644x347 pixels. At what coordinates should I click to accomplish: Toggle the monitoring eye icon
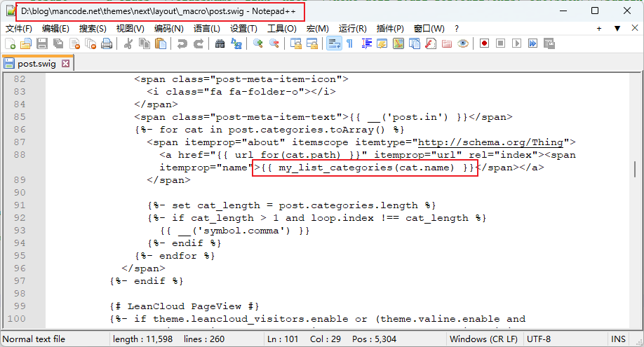tap(463, 43)
